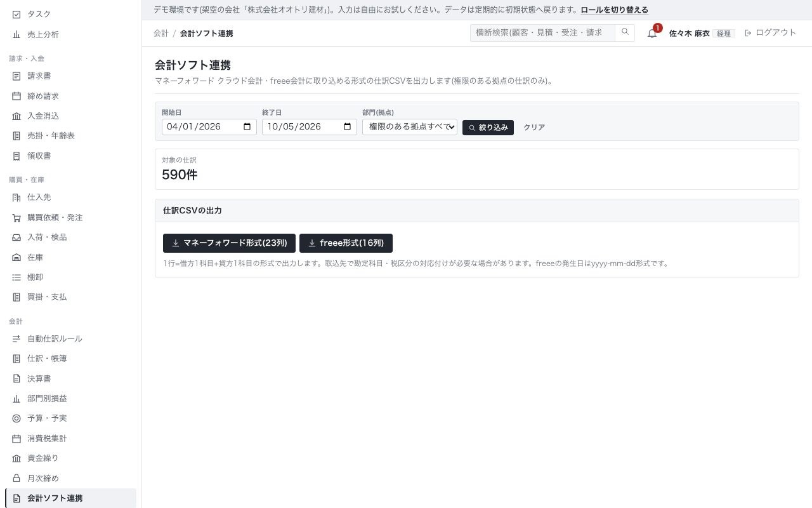This screenshot has width=812, height=508.
Task: Click the 佐々木 麻衣 user name
Action: pos(690,34)
